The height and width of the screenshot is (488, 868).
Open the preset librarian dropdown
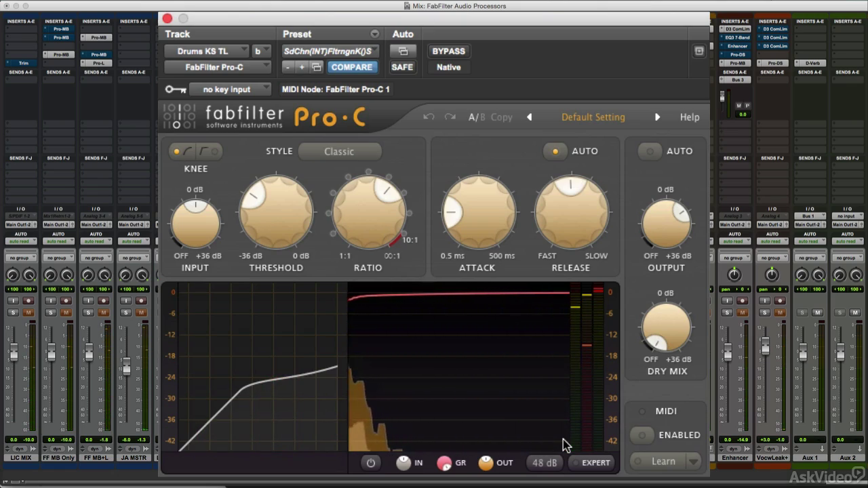[330, 51]
